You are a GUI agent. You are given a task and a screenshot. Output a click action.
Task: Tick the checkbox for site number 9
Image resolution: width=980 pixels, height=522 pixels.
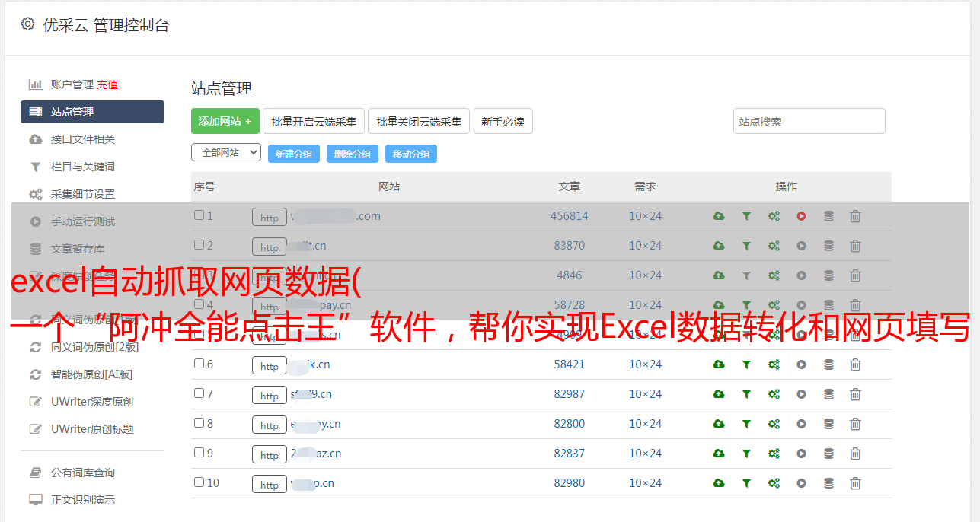tap(199, 453)
